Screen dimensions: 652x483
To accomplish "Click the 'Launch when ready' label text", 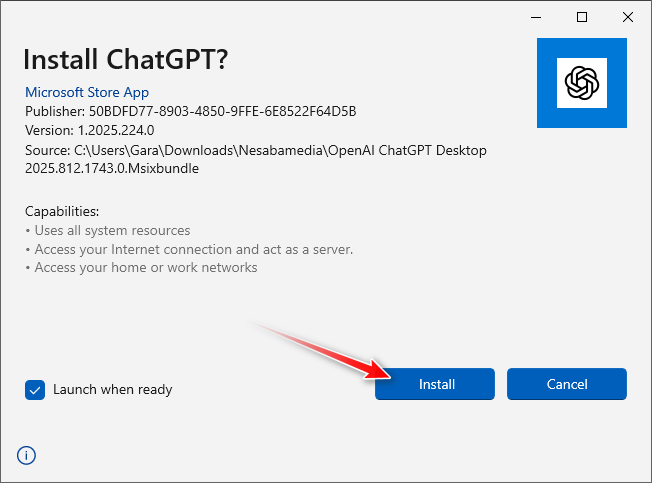I will (113, 389).
